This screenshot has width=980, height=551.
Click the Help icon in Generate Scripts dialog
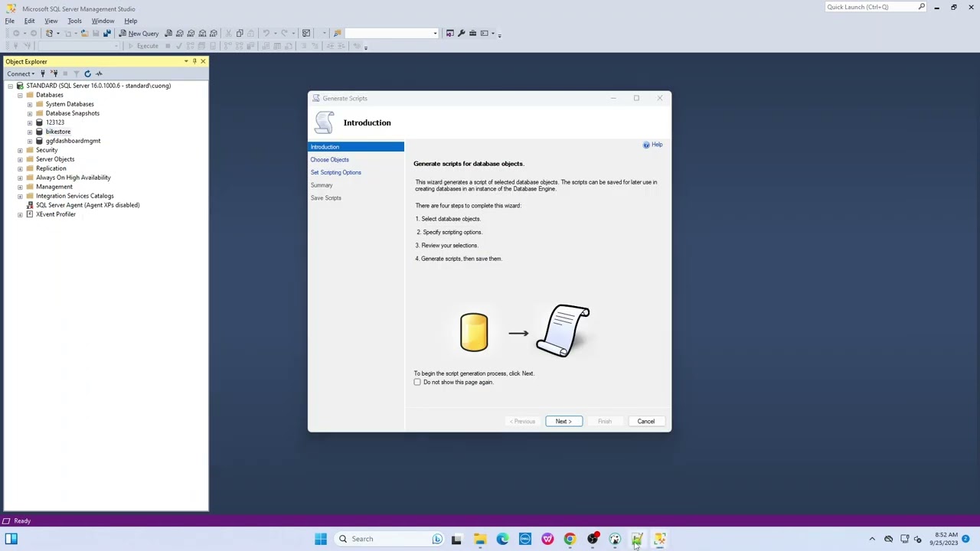point(646,145)
